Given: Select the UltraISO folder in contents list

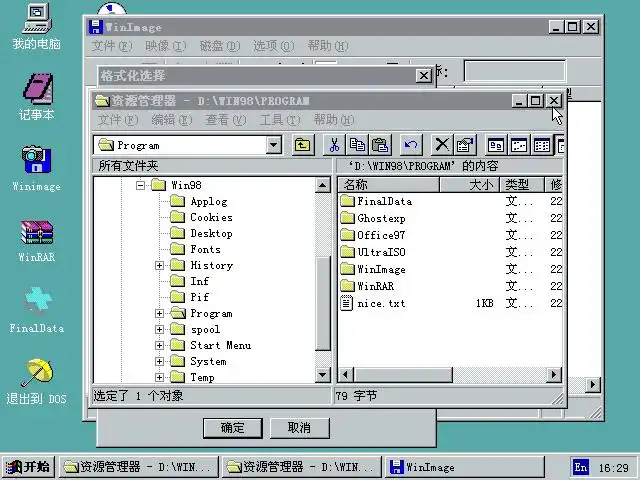Looking at the screenshot, I should [373, 252].
